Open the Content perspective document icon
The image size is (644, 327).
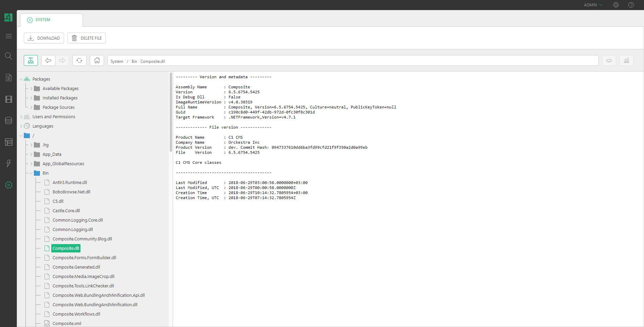(9, 78)
